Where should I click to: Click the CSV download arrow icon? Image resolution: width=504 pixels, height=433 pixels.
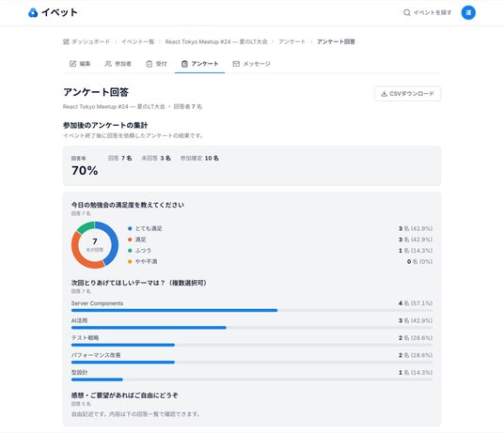pos(384,94)
